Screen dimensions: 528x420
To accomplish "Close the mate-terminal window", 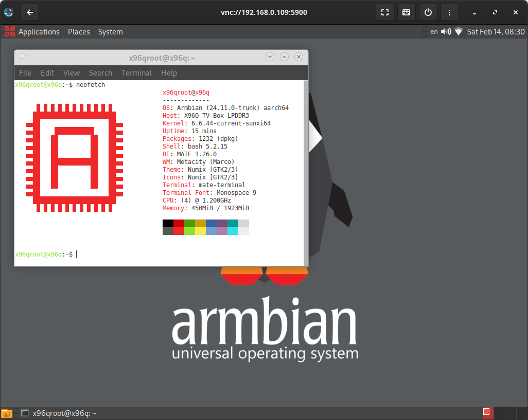I will pos(298,57).
